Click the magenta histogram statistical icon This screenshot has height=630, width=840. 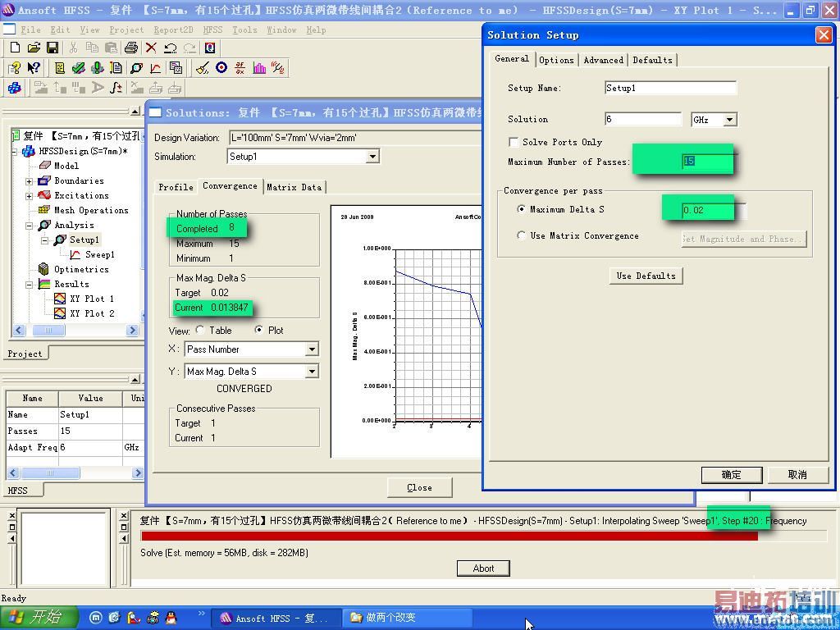pyautogui.click(x=259, y=68)
